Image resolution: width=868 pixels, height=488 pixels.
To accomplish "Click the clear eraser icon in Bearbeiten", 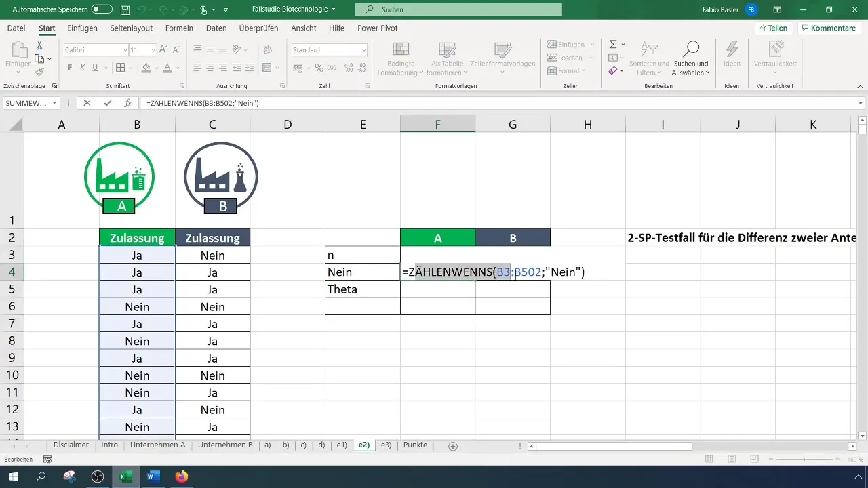I will pyautogui.click(x=613, y=70).
